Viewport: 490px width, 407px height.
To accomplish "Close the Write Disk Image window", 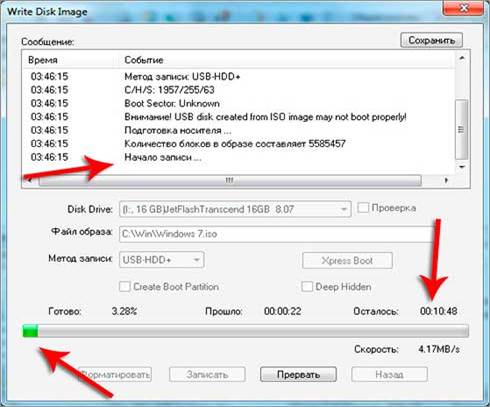I will pyautogui.click(x=463, y=8).
